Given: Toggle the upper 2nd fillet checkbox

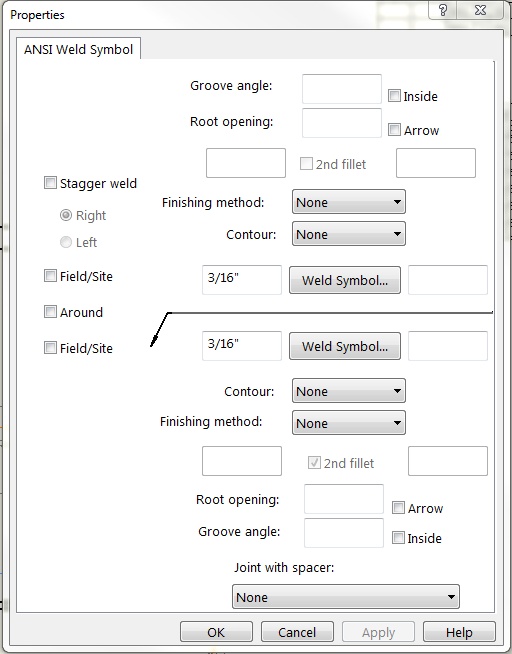Looking at the screenshot, I should click(306, 164).
